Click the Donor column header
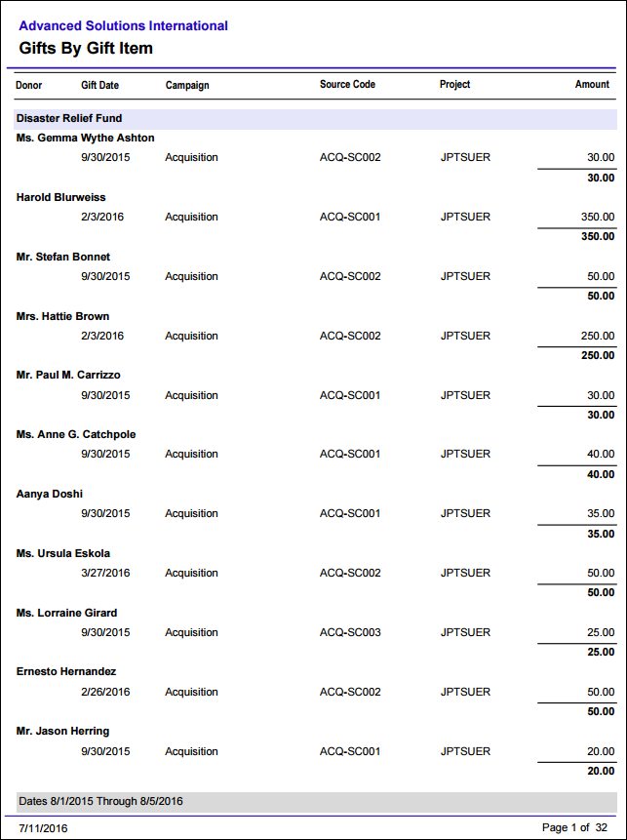This screenshot has height=840, width=627. (x=29, y=85)
